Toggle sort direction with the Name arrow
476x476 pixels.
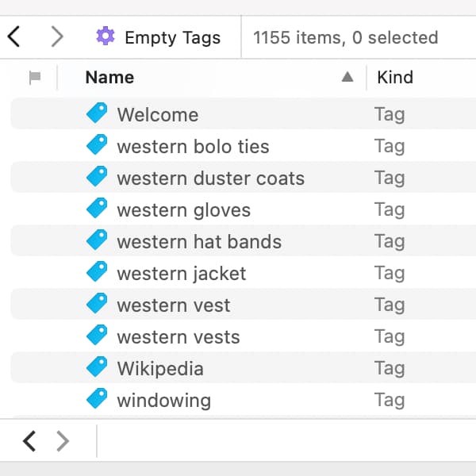pos(347,78)
